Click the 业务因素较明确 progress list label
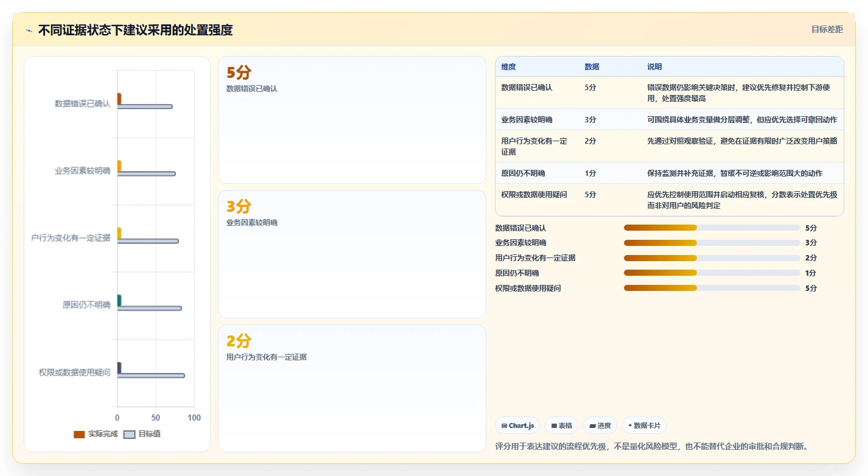Image resolution: width=868 pixels, height=476 pixels. pyautogui.click(x=521, y=243)
